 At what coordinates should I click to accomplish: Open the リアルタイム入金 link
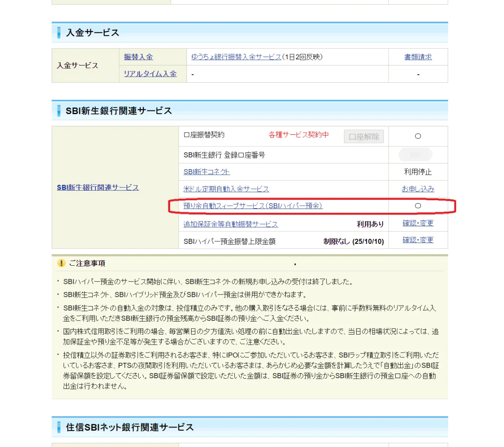[x=150, y=74]
